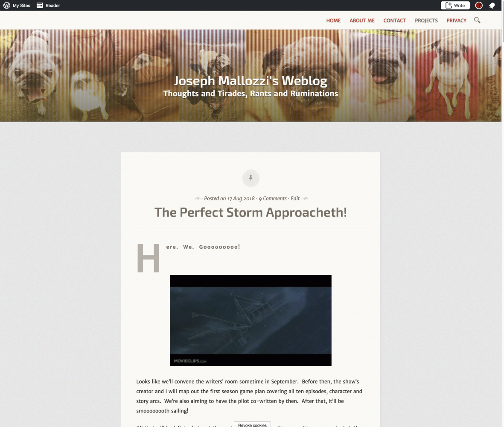Click the Revoke cookies button

click(x=252, y=425)
